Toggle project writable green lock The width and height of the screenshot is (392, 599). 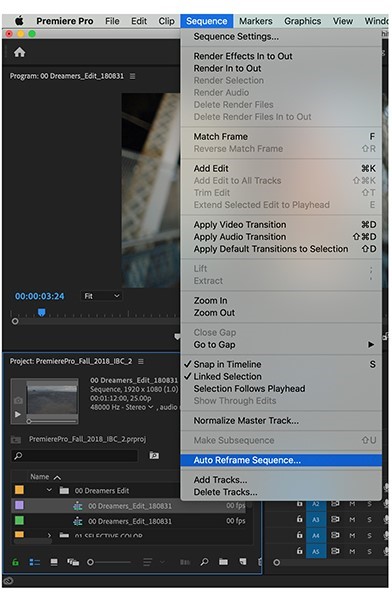(x=15, y=562)
